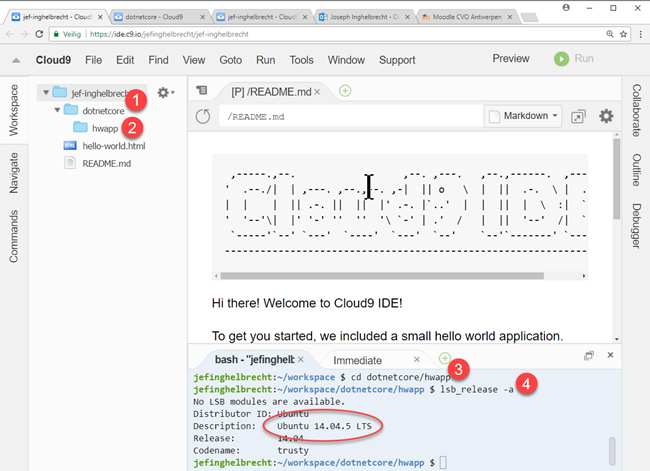The image size is (650, 471).
Task: Open the Workspace side panel
Action: 14,110
